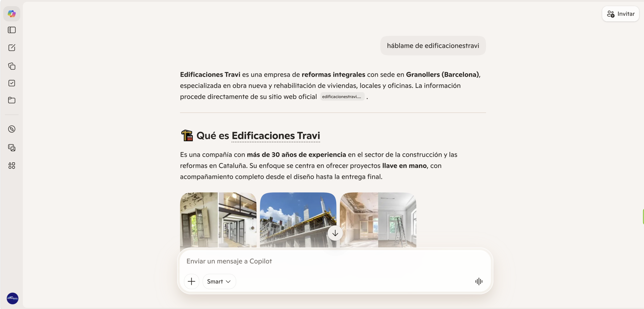Click the scroll-to-bottom arrow button
The width and height of the screenshot is (644, 309).
tap(335, 233)
